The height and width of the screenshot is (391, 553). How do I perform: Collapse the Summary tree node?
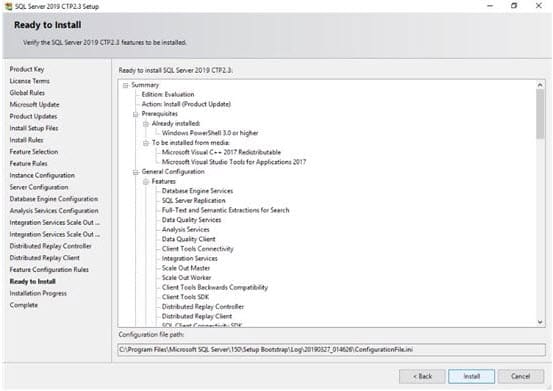pyautogui.click(x=125, y=85)
